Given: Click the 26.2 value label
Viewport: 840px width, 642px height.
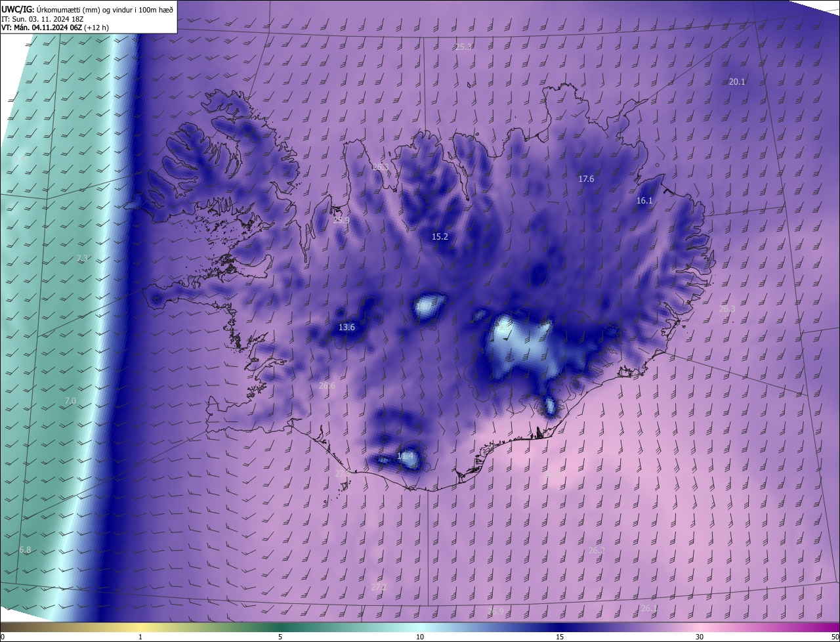Looking at the screenshot, I should 597,551.
